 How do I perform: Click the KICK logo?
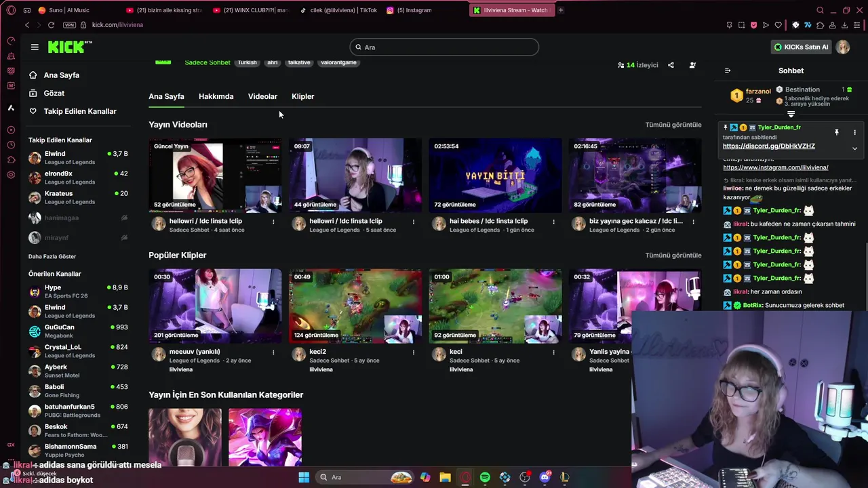tap(70, 47)
